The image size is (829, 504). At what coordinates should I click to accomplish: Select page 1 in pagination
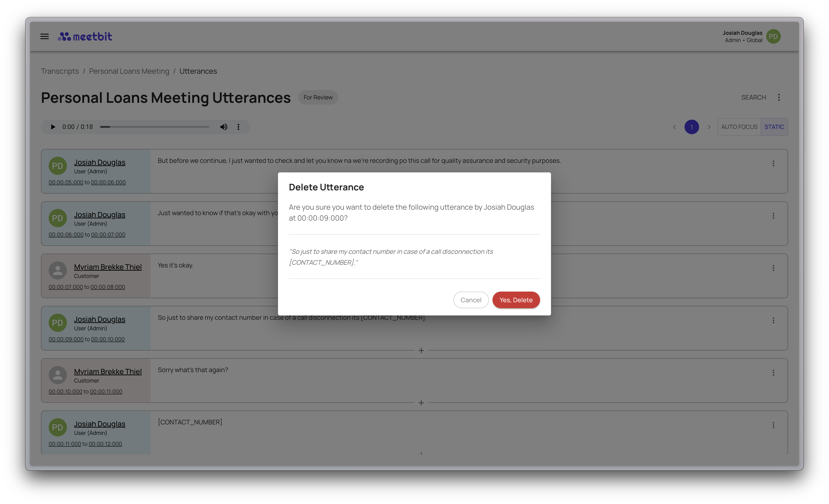[691, 127]
